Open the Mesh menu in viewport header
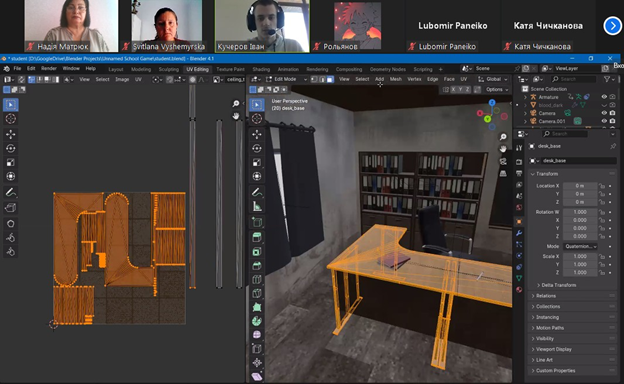This screenshot has width=624, height=384. [396, 79]
